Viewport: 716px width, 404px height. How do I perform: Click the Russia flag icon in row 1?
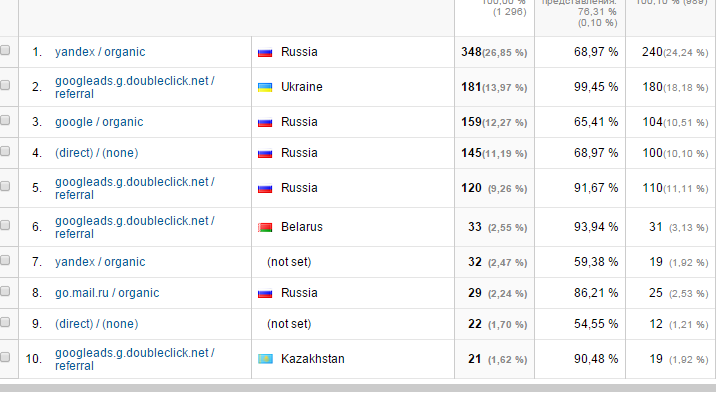tap(265, 52)
